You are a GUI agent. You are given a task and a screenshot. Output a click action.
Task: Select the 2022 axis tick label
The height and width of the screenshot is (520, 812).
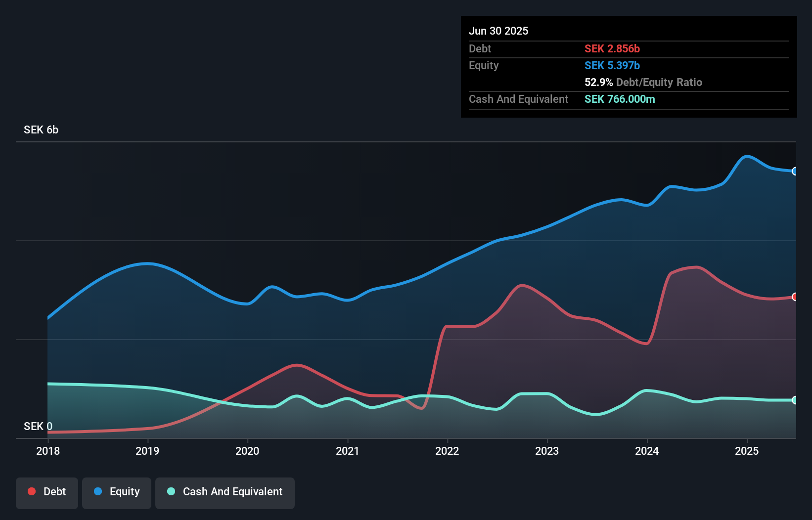(447, 451)
